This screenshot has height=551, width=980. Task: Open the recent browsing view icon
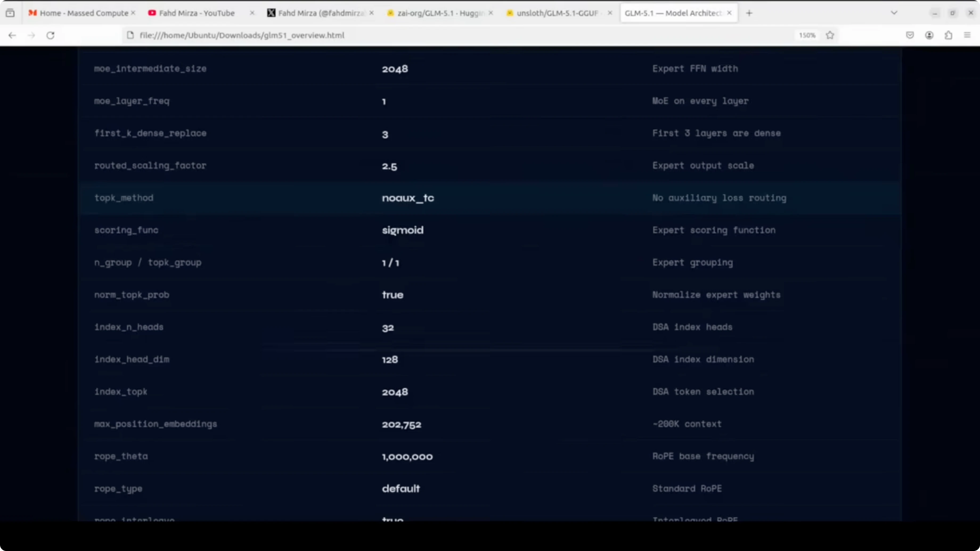(10, 13)
